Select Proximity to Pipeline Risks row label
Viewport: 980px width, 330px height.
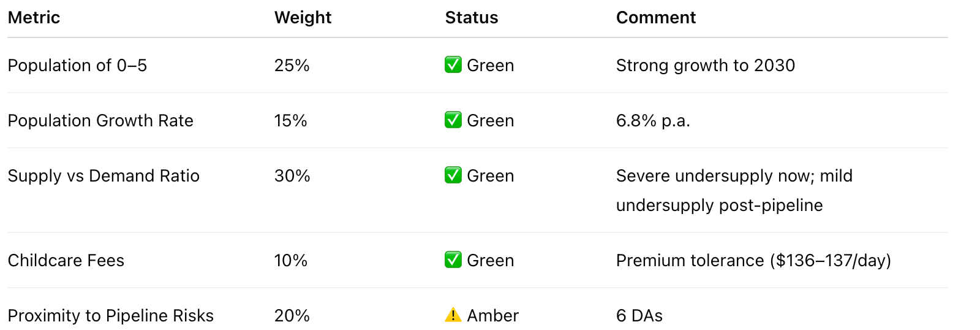click(x=111, y=316)
